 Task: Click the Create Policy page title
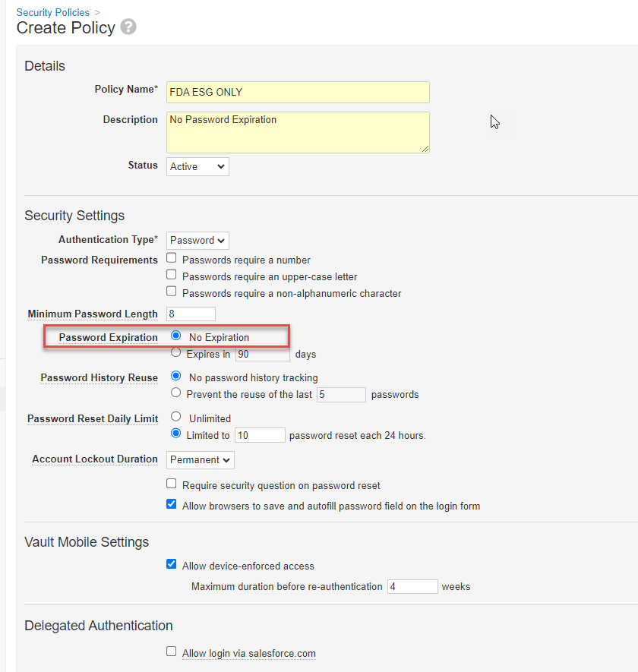click(65, 28)
